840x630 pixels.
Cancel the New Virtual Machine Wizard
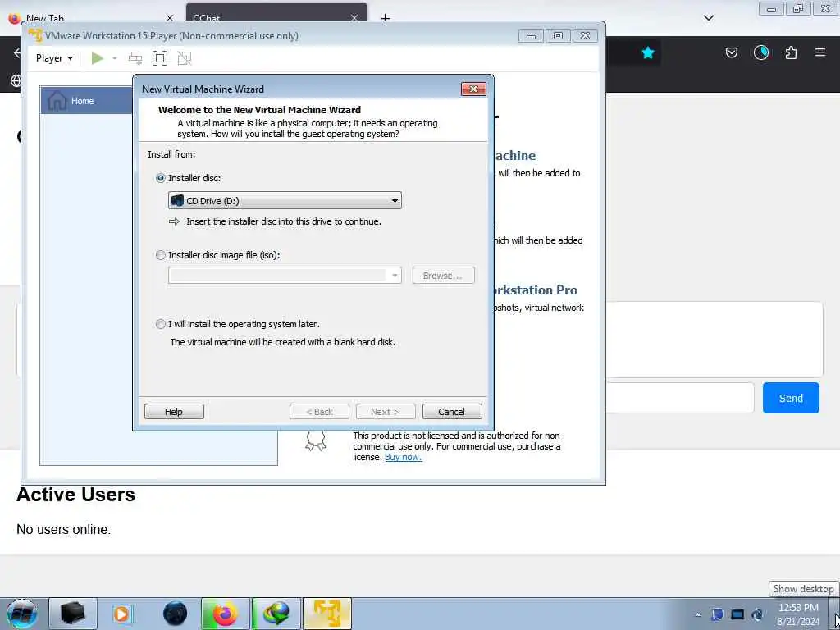click(452, 412)
